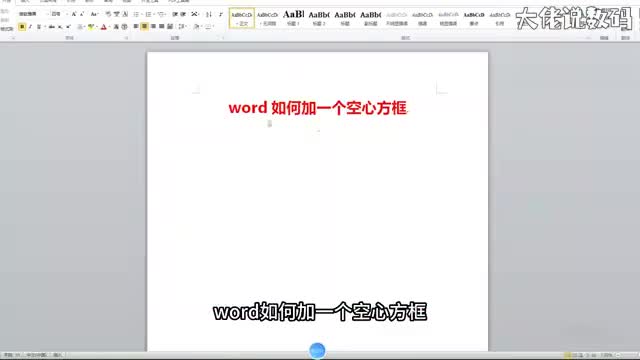This screenshot has width=640, height=360.
Task: Click the red document title text
Action: (x=318, y=108)
